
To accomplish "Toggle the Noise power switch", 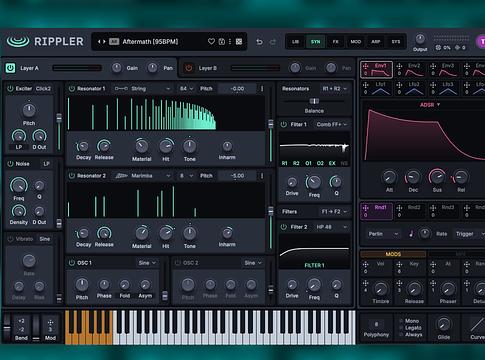I will 10,164.
